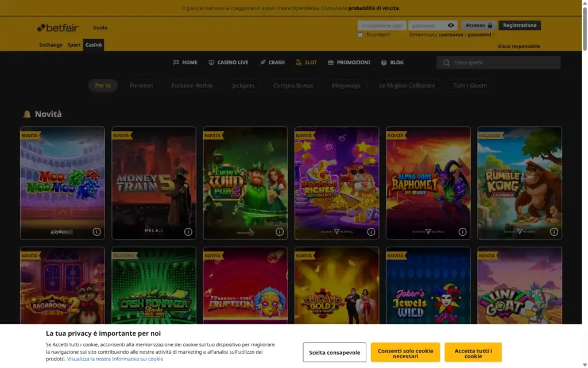Open Uni Goat game thumbnail
This screenshot has width=588, height=368.
[x=520, y=286]
